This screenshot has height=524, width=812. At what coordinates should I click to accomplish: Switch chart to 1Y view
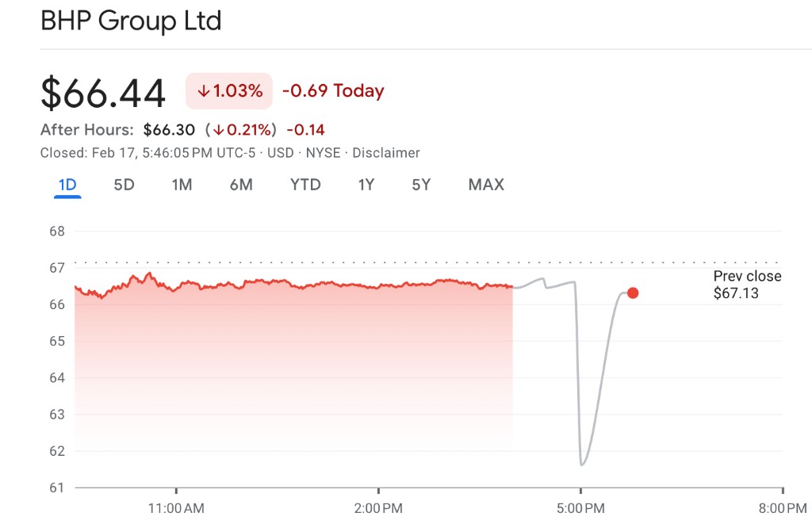point(366,185)
